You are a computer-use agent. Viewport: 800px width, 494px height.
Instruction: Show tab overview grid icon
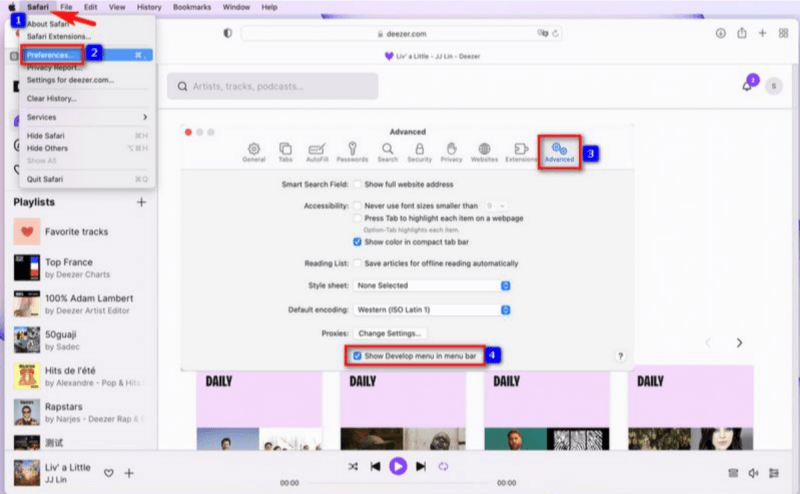783,33
